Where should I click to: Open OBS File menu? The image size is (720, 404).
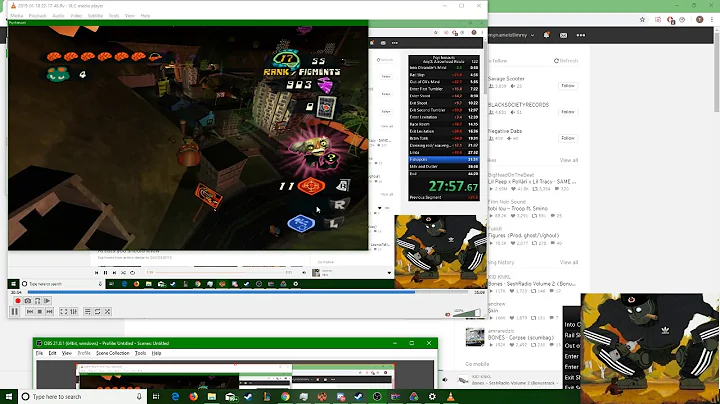point(39,353)
